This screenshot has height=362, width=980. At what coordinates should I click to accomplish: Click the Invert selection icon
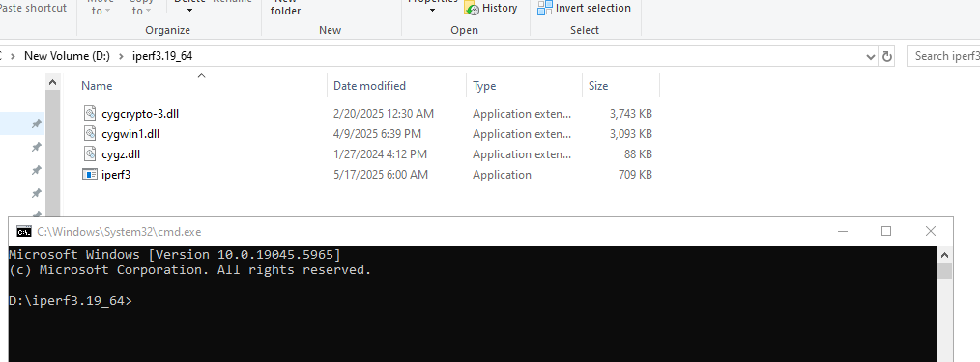pos(545,8)
